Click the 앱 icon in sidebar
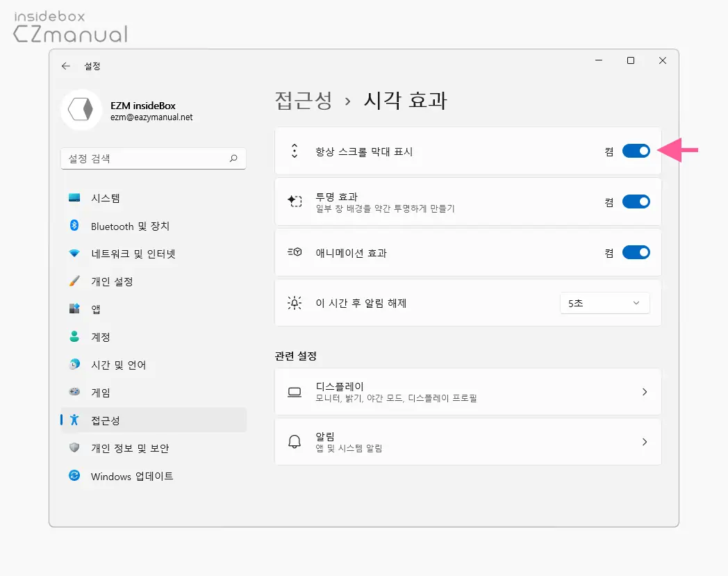The image size is (728, 576). tap(74, 308)
